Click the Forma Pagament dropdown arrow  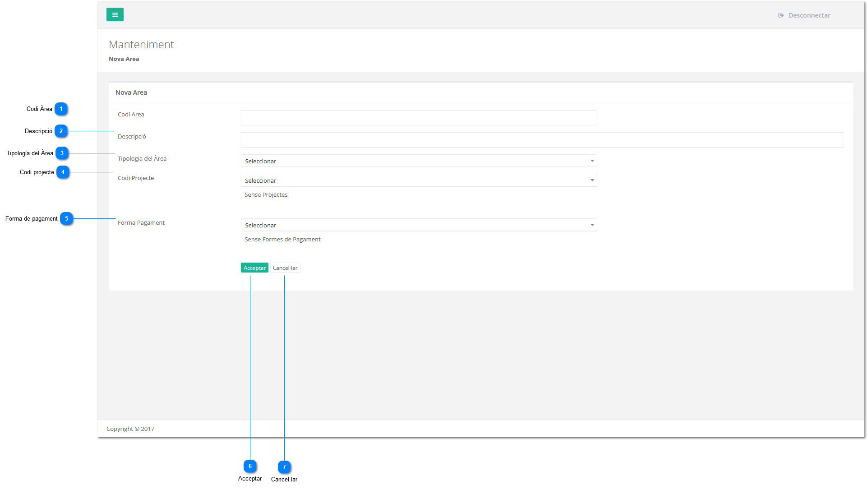[592, 225]
